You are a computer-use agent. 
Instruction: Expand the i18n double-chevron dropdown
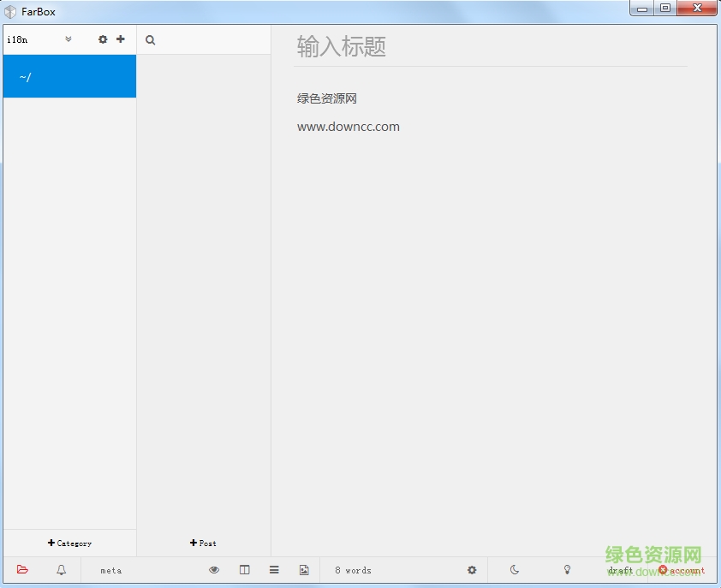pos(69,39)
